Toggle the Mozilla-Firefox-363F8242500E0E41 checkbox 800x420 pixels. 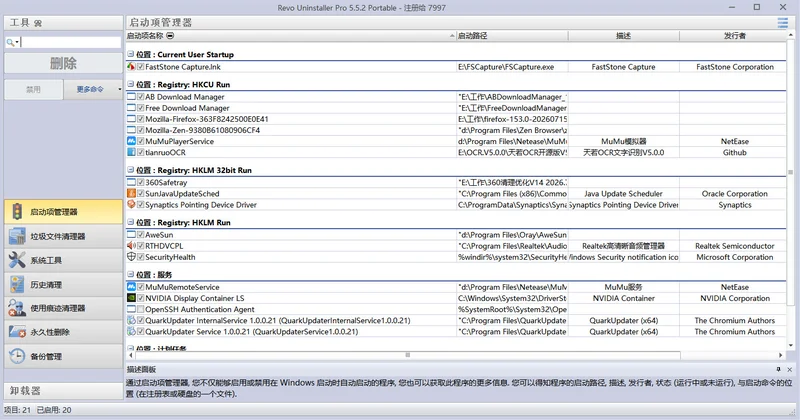[x=140, y=119]
